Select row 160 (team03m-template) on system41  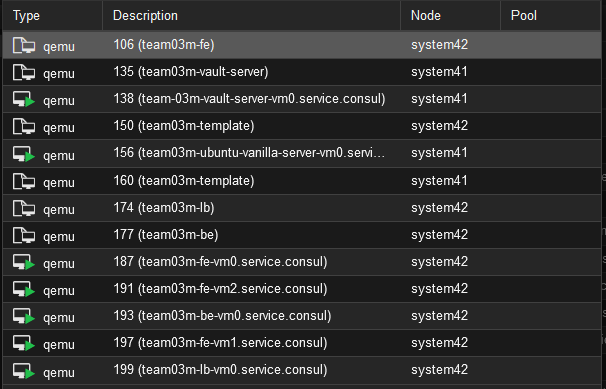(302, 181)
